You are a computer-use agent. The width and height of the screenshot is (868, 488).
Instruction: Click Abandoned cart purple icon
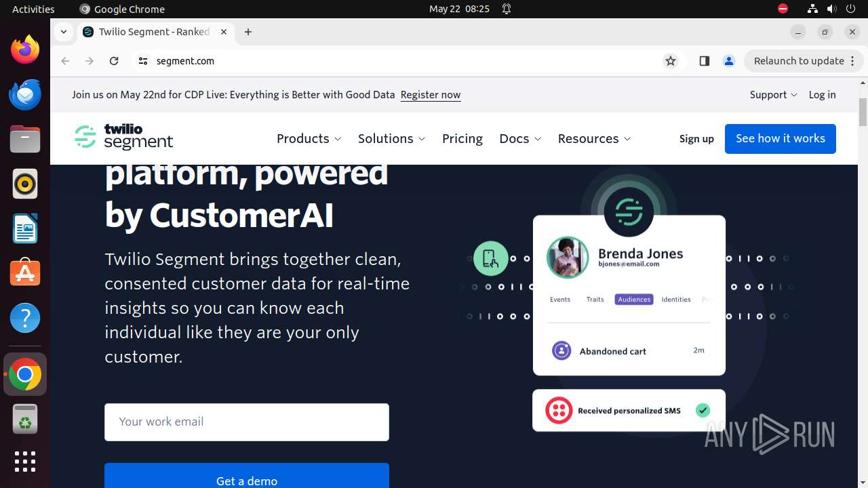(x=561, y=350)
